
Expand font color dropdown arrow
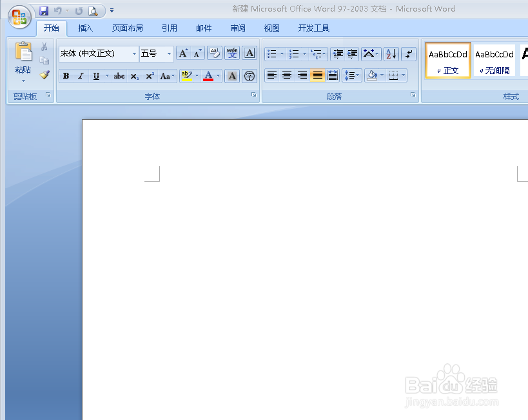tap(219, 76)
